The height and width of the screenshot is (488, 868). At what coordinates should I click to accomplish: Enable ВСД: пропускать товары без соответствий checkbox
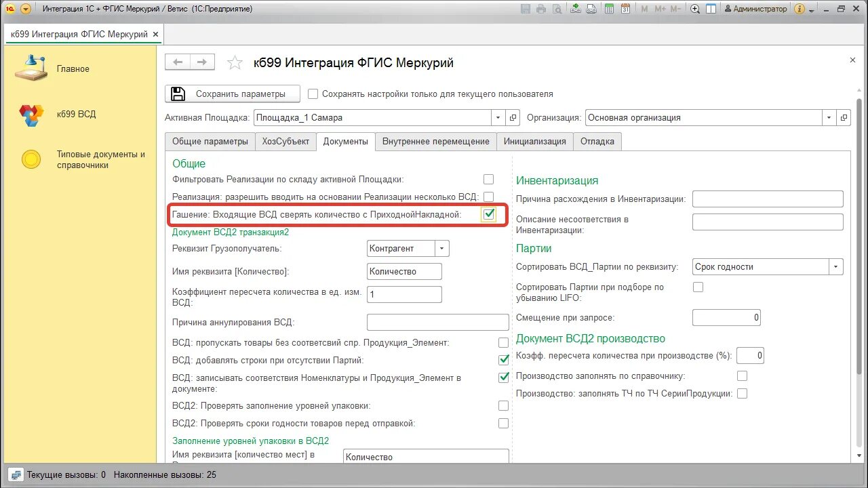(503, 343)
